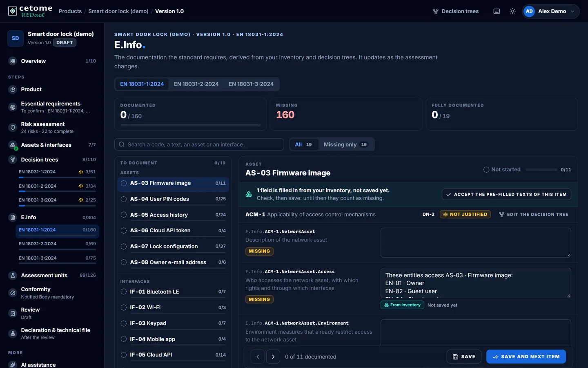
Task: Click the cetome REDact logo
Action: coord(31,11)
